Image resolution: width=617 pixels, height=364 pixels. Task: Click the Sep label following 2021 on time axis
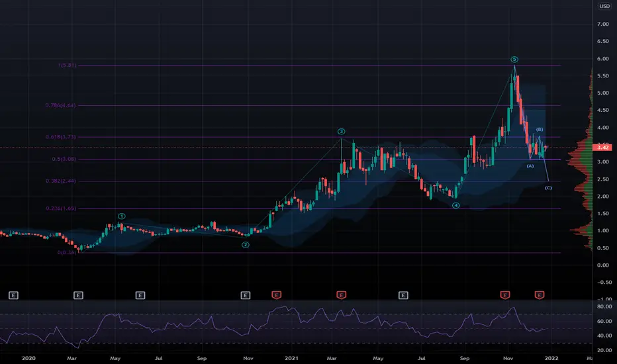465,358
